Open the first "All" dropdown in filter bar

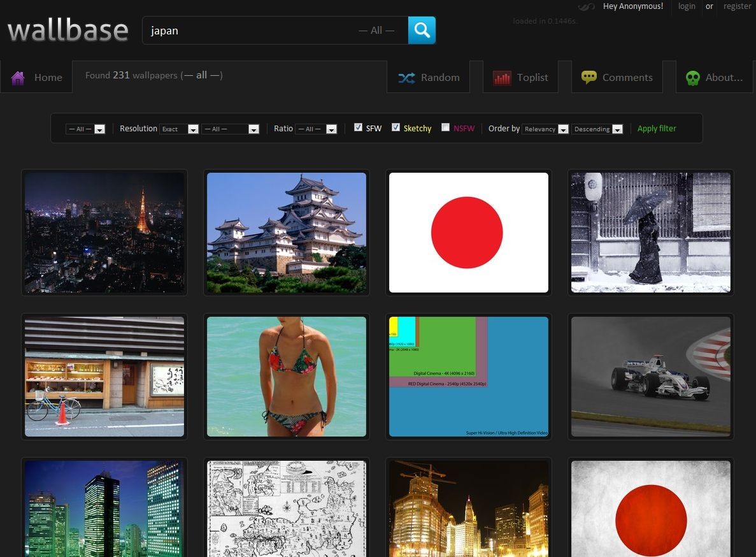click(x=85, y=129)
